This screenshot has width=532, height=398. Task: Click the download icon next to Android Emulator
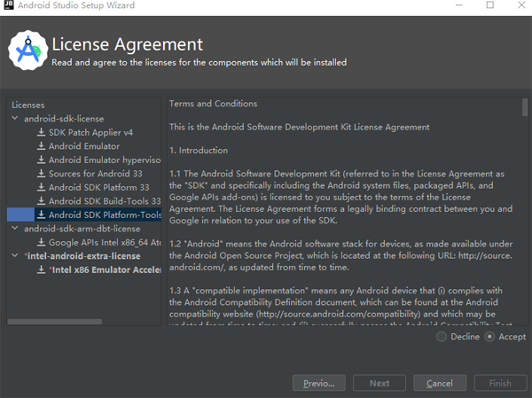(41, 146)
